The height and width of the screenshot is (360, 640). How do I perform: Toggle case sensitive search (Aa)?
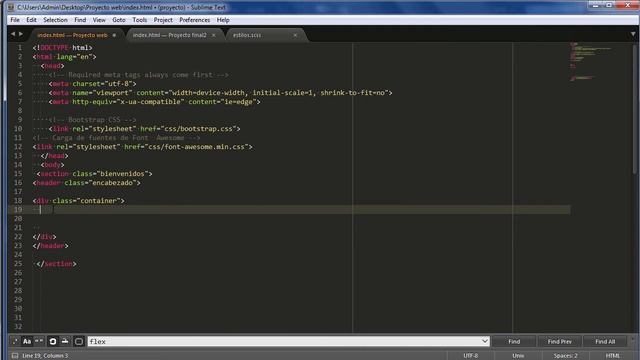pyautogui.click(x=27, y=341)
